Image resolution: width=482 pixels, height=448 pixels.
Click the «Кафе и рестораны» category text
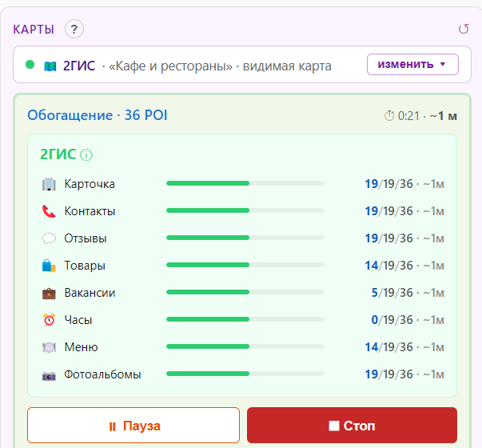(x=170, y=66)
